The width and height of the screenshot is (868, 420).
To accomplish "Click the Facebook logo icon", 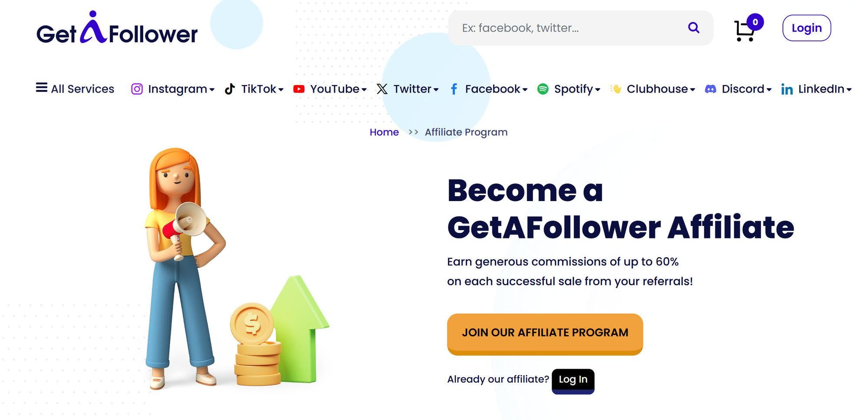I will 454,89.
